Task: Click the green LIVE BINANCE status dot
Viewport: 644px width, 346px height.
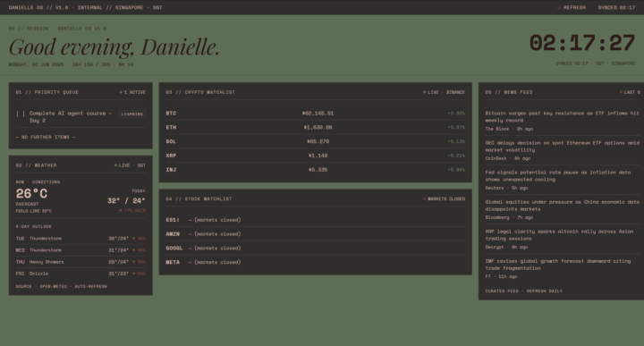Action: [x=424, y=92]
